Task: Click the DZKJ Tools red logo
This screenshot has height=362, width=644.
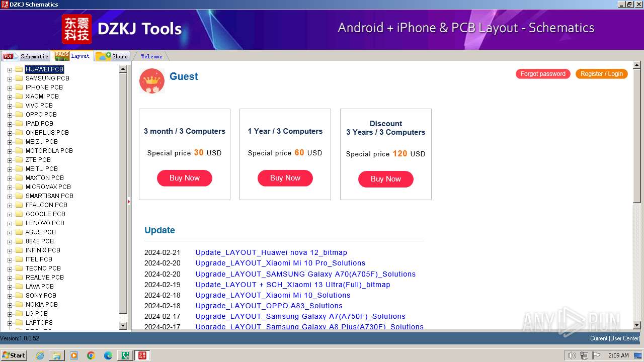Action: coord(76,29)
